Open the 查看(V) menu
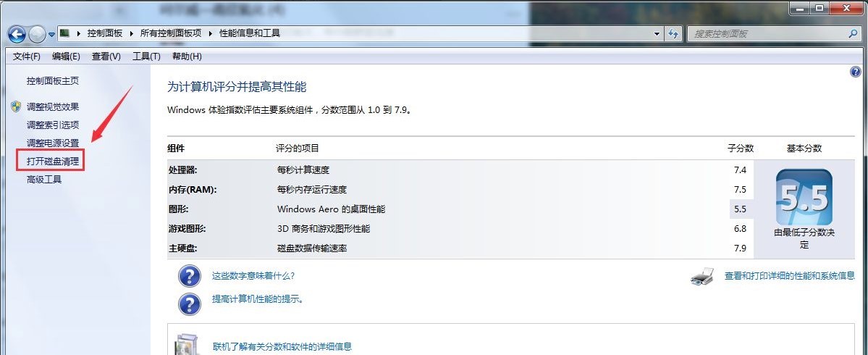868x355 pixels. 106,57
